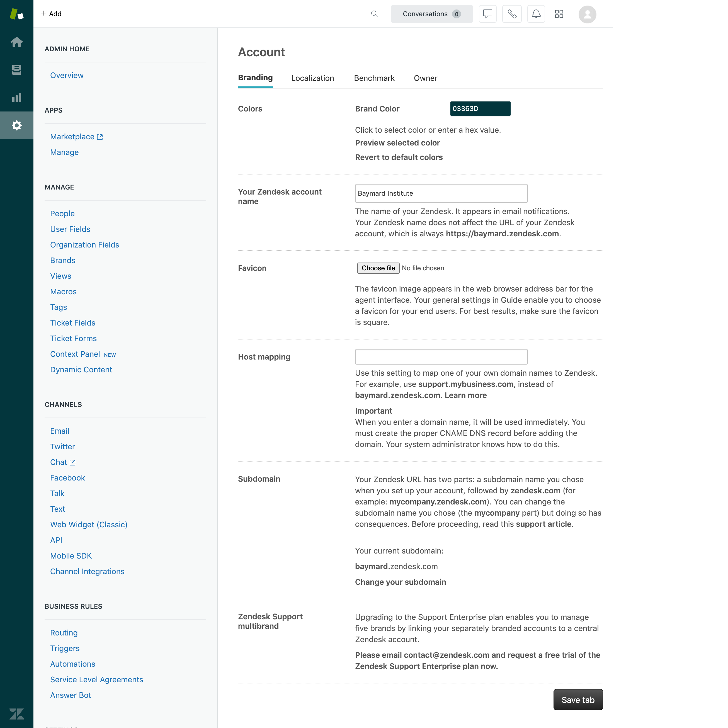The image size is (728, 728).
Task: Click the external link icon beside Marketplace
Action: [x=99, y=137]
